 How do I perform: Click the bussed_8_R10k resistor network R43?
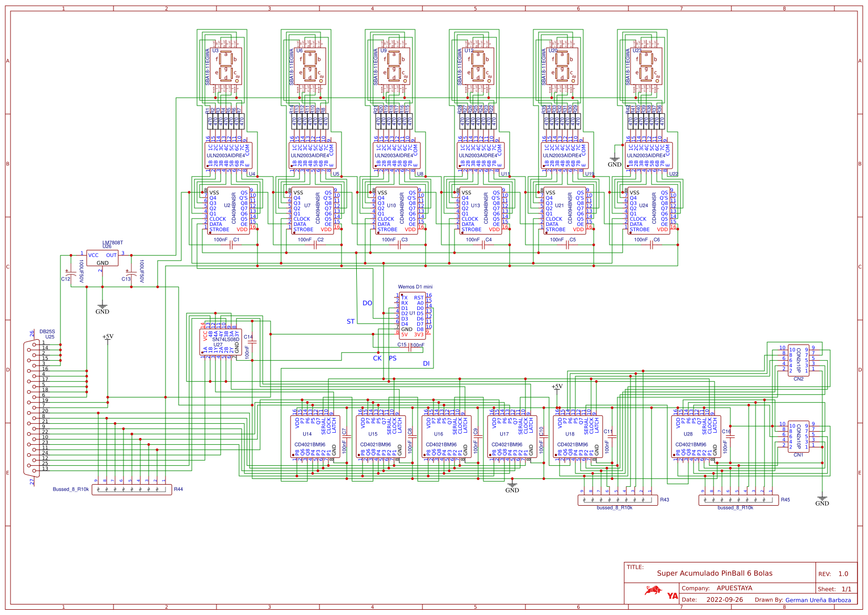coord(618,500)
